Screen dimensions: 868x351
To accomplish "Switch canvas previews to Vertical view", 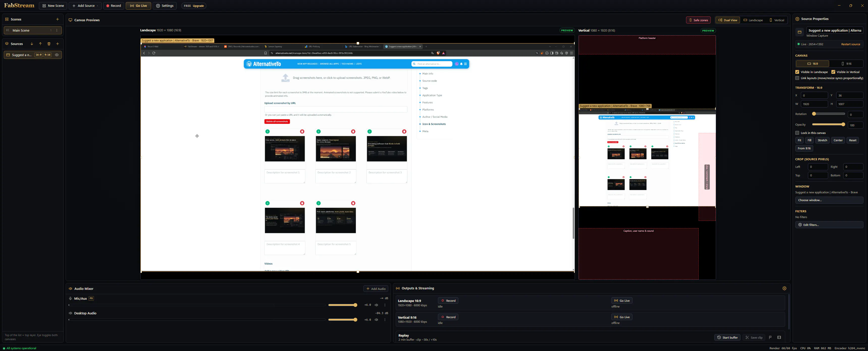I will 777,20.
